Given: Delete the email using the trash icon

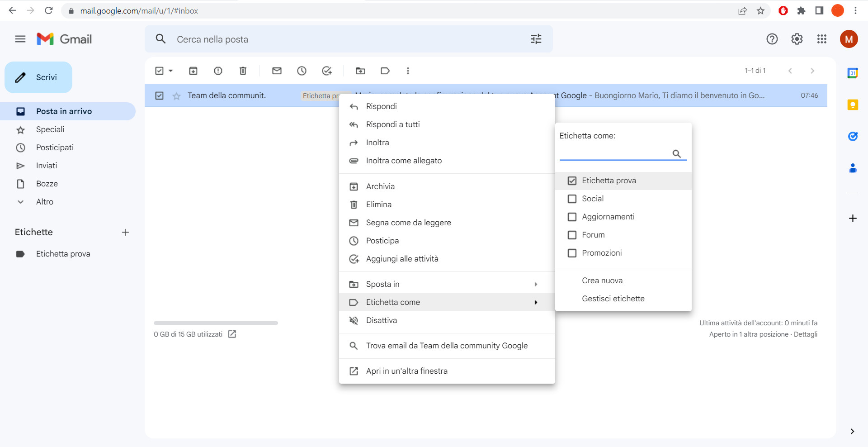Looking at the screenshot, I should (x=243, y=71).
